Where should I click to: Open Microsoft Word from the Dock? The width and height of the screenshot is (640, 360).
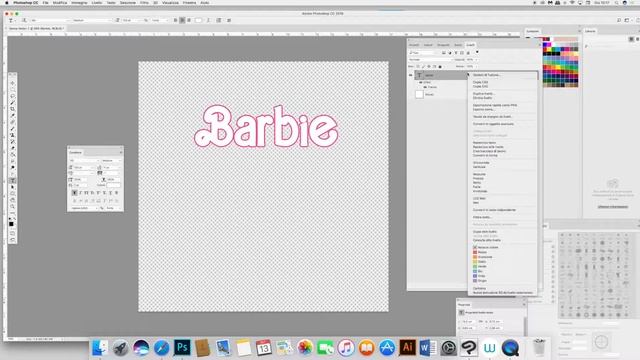tap(428, 348)
